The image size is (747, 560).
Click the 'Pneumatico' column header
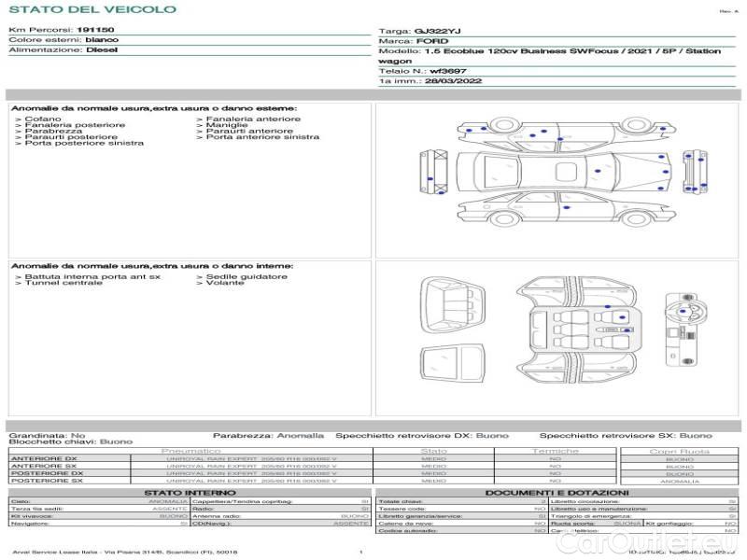click(191, 451)
